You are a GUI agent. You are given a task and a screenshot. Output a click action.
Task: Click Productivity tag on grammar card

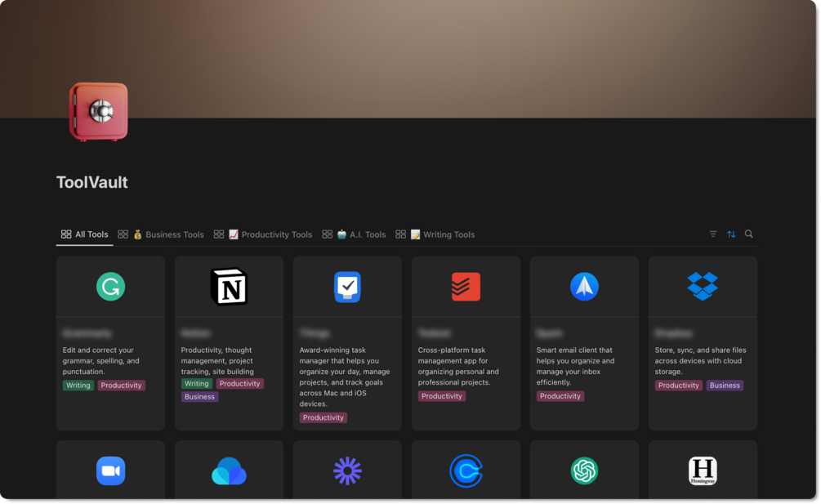pos(121,386)
